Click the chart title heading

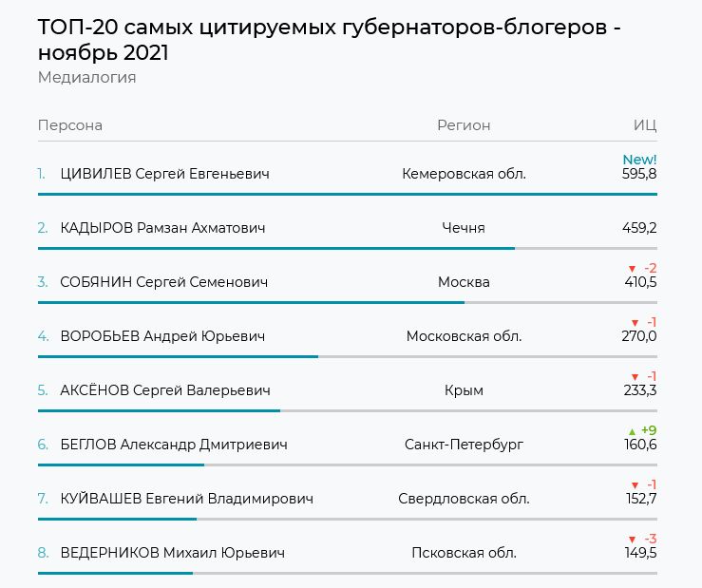pos(330,40)
